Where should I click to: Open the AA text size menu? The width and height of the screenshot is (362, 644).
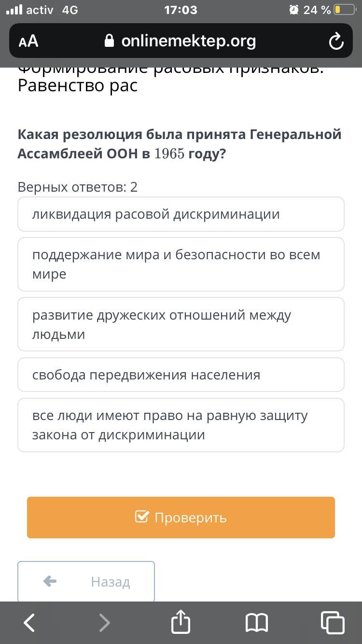coord(28,42)
